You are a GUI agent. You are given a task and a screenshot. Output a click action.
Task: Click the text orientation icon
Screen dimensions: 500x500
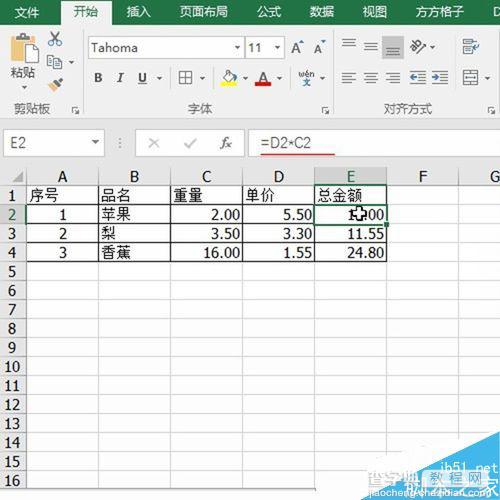[x=418, y=47]
